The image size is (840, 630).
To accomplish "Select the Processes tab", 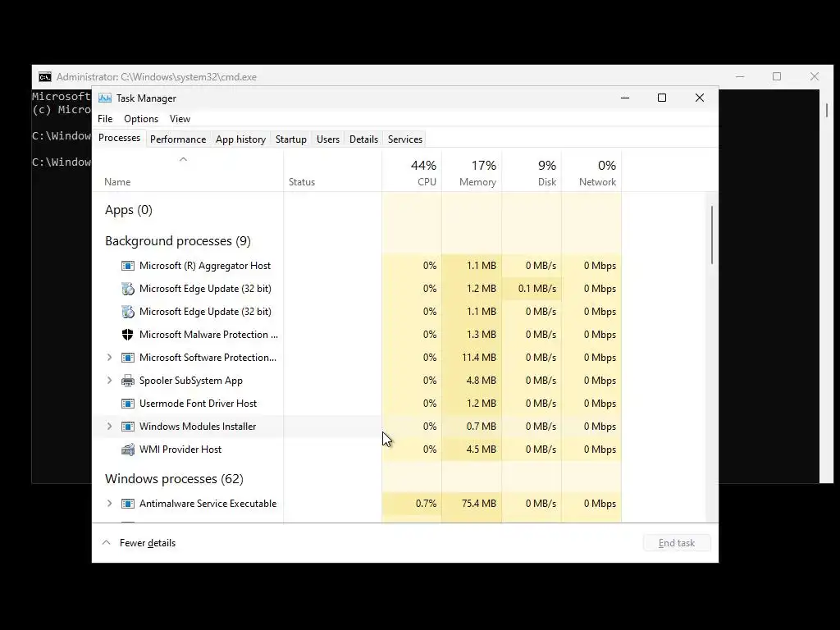I will [120, 138].
